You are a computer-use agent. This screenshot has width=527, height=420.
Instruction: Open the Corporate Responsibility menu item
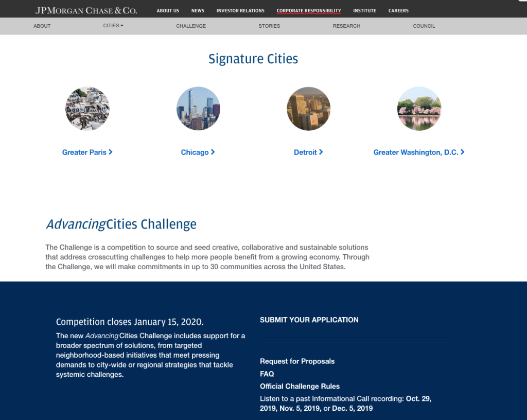point(309,11)
